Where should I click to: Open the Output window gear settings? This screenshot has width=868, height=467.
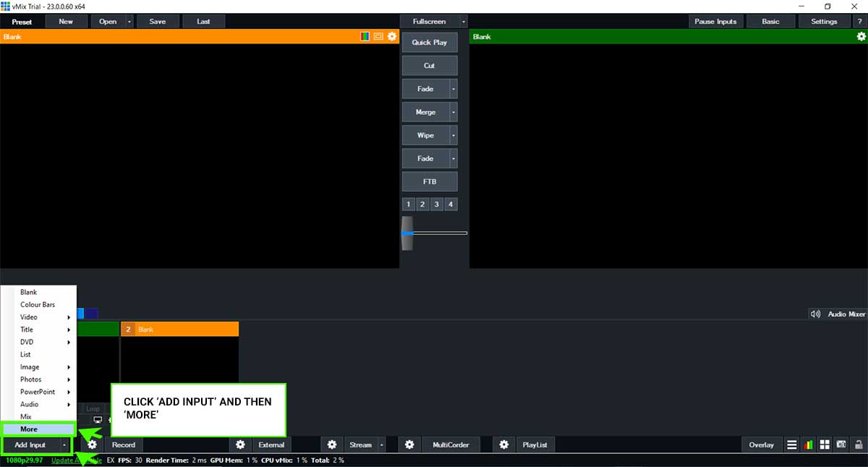coord(861,36)
